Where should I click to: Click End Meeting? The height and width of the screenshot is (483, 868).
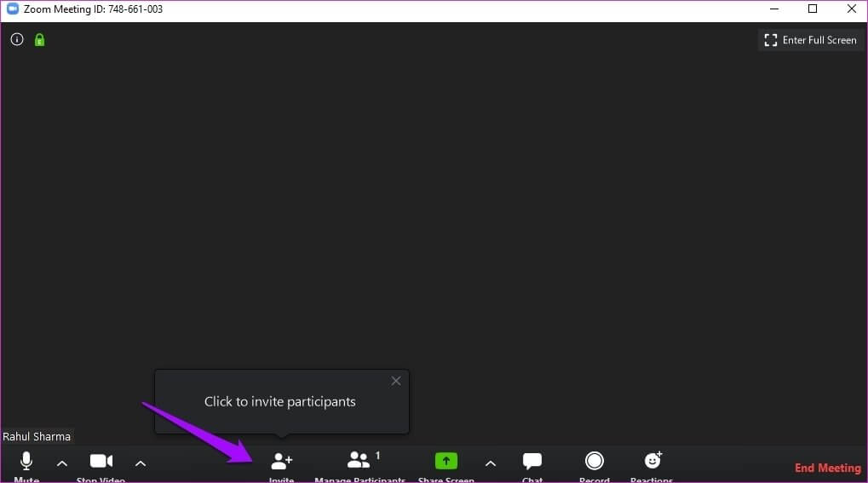[828, 468]
